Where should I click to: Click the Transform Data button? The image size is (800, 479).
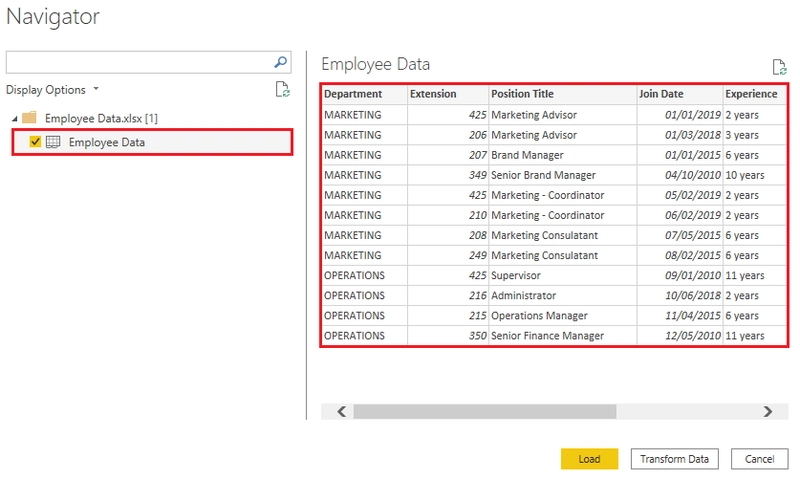tap(674, 459)
